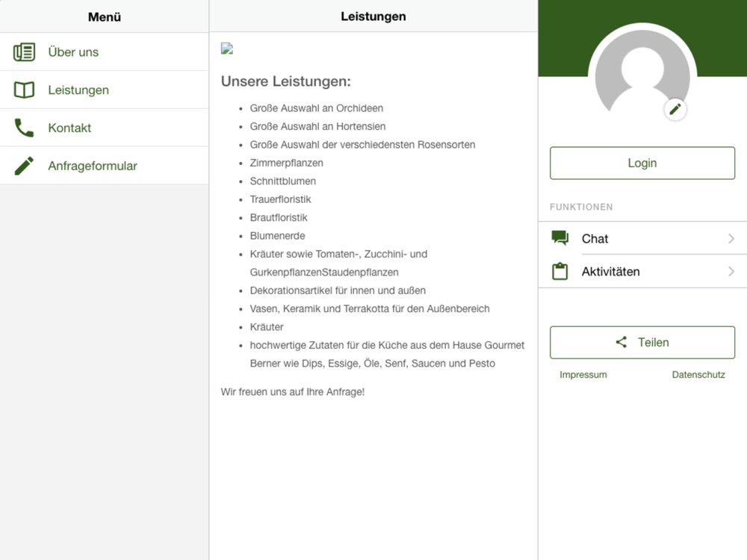Open the Chat function row

642,238
